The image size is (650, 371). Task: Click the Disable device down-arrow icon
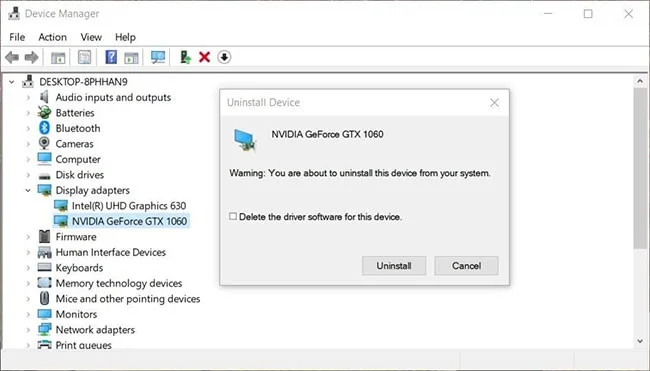pos(224,57)
